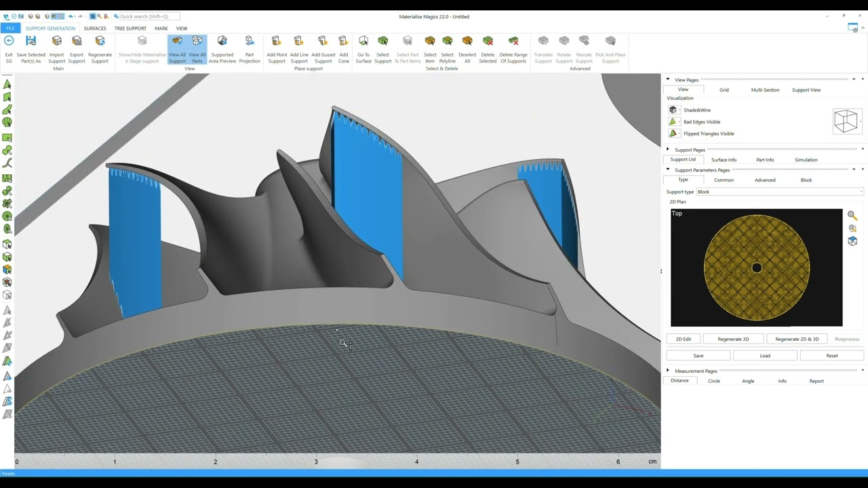Click Save Selected Part(s) As
The width and height of the screenshot is (868, 488).
pyautogui.click(x=31, y=50)
